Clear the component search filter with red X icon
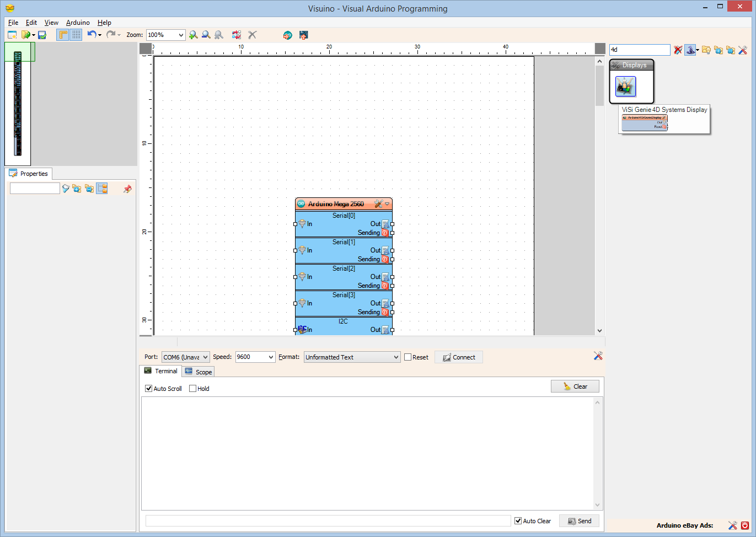The width and height of the screenshot is (756, 537). coord(678,50)
